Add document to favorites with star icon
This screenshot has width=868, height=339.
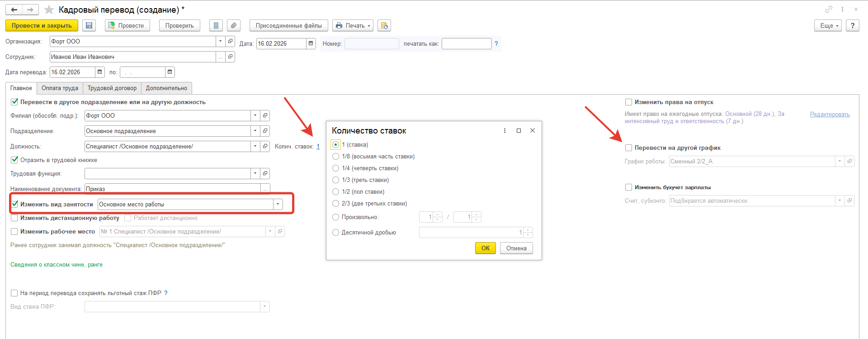point(49,10)
